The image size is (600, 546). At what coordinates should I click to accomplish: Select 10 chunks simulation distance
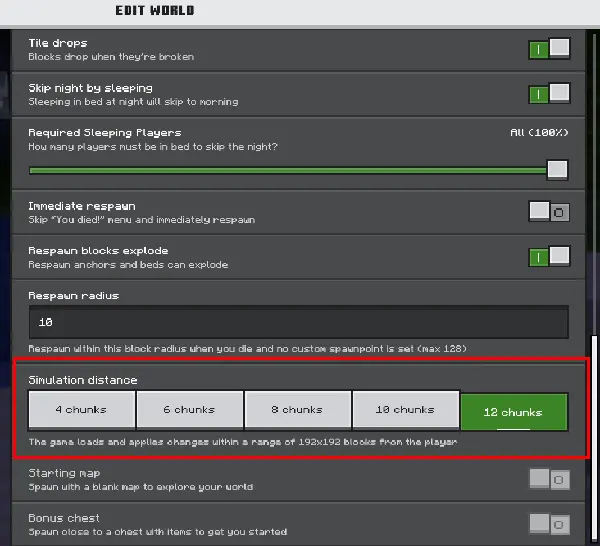coord(406,410)
